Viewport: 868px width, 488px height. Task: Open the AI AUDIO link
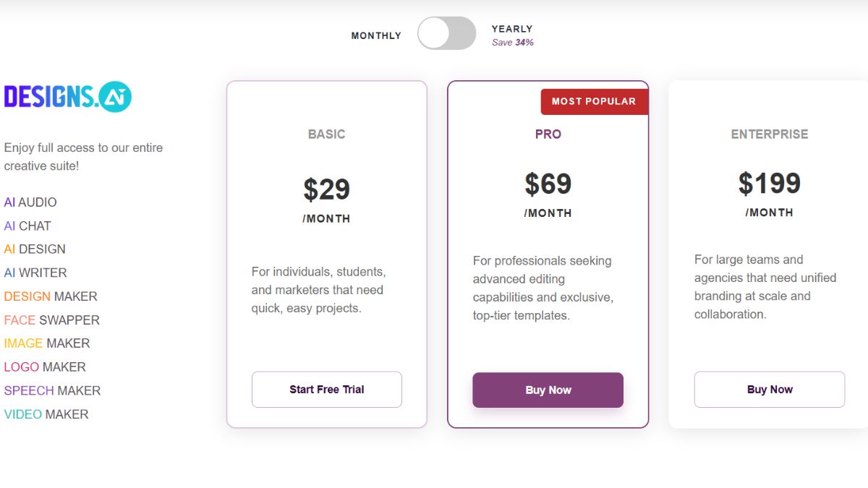tap(30, 202)
